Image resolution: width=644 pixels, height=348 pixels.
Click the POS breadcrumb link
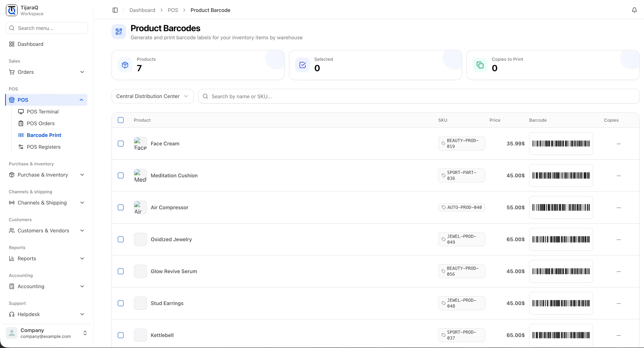(173, 10)
